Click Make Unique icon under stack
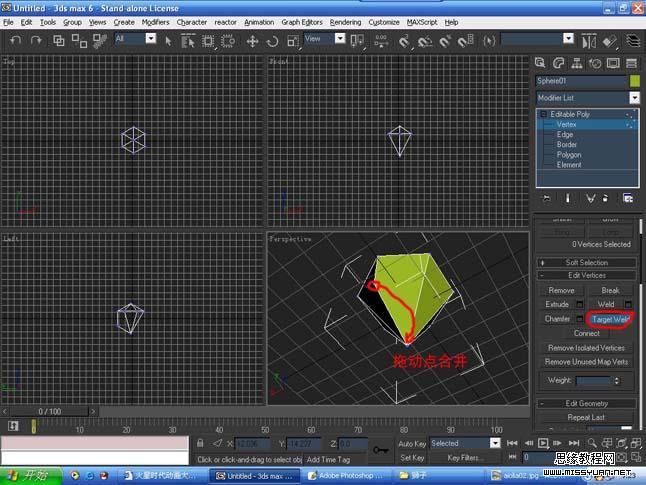 coord(590,198)
